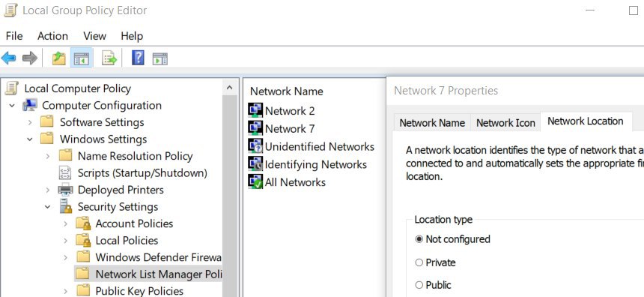Click the Windows Defender Firewall folder icon
The width and height of the screenshot is (644, 297).
click(83, 256)
